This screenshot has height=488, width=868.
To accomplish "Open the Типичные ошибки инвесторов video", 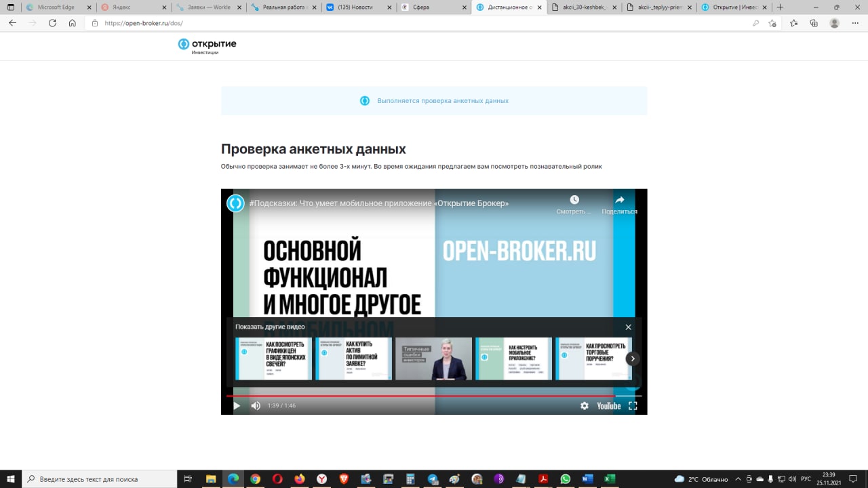I will (x=433, y=359).
